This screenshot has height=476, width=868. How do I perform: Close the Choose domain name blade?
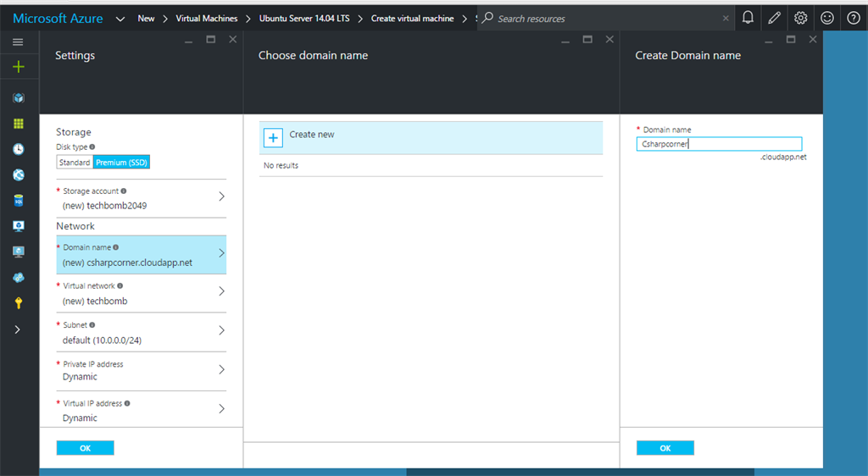pos(609,39)
